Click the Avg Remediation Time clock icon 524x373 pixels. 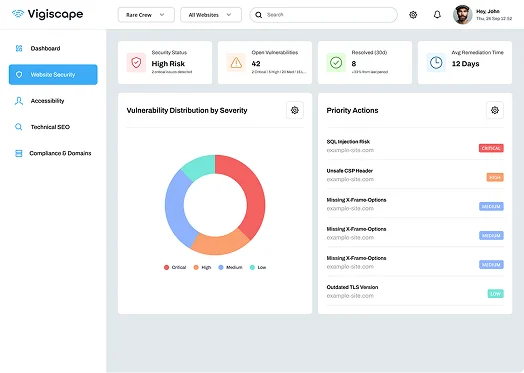[x=436, y=63]
